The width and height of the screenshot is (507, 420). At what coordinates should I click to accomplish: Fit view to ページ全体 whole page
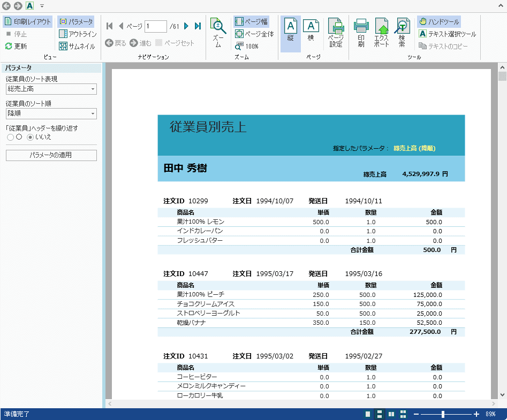pyautogui.click(x=254, y=34)
